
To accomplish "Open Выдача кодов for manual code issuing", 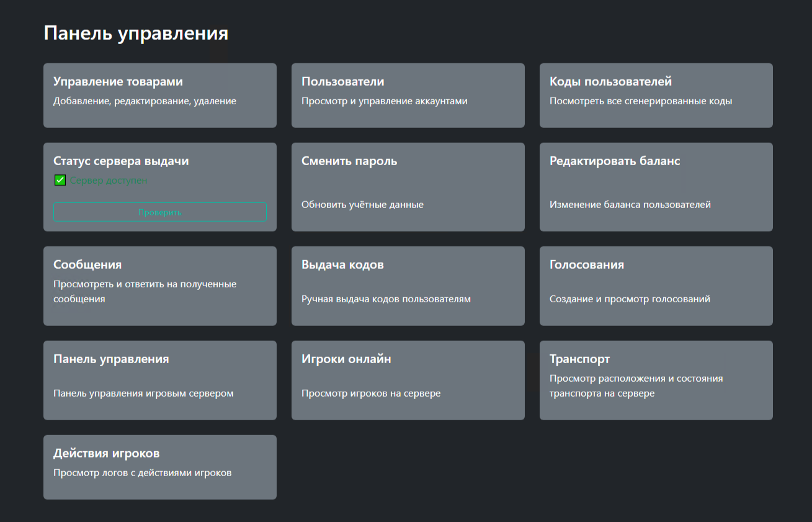I will point(408,286).
